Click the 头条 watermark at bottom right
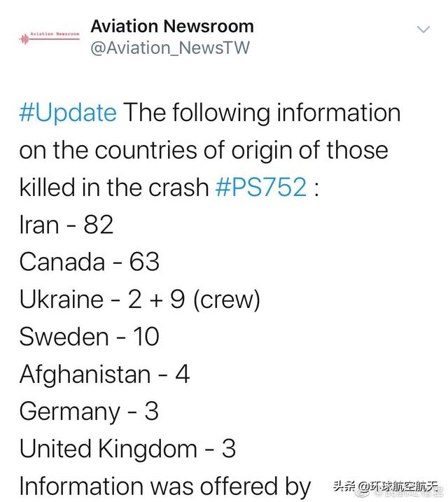This screenshot has height=502, width=448. pos(344,487)
